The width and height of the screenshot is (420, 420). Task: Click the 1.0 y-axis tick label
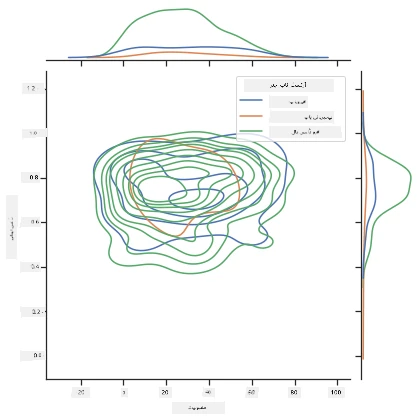pos(34,133)
